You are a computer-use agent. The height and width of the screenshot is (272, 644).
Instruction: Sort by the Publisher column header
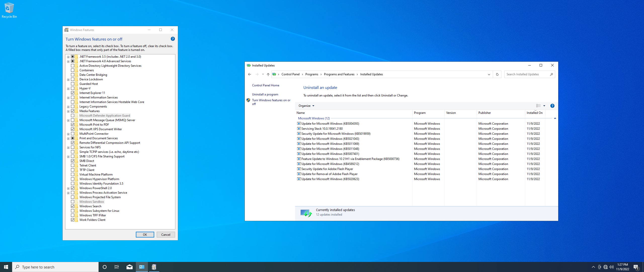501,113
